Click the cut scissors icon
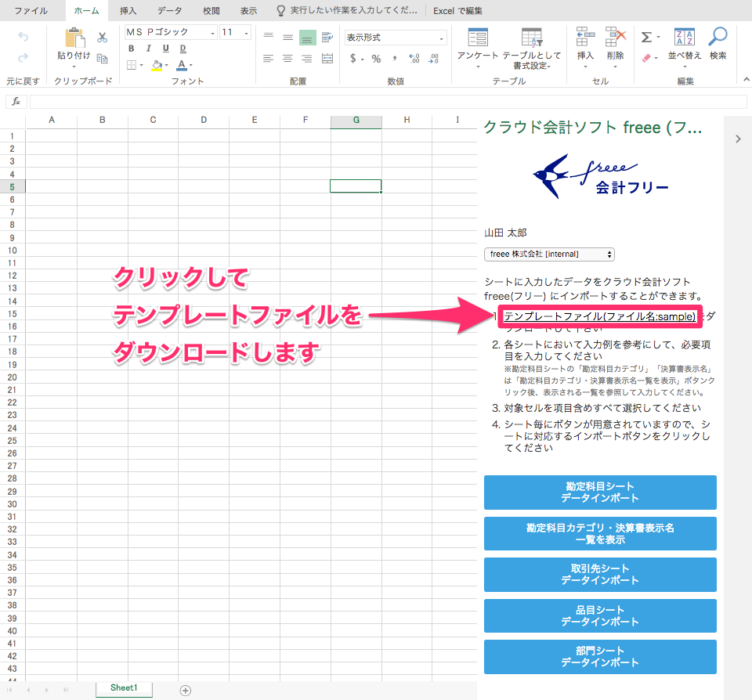The image size is (752, 700). coord(102,37)
